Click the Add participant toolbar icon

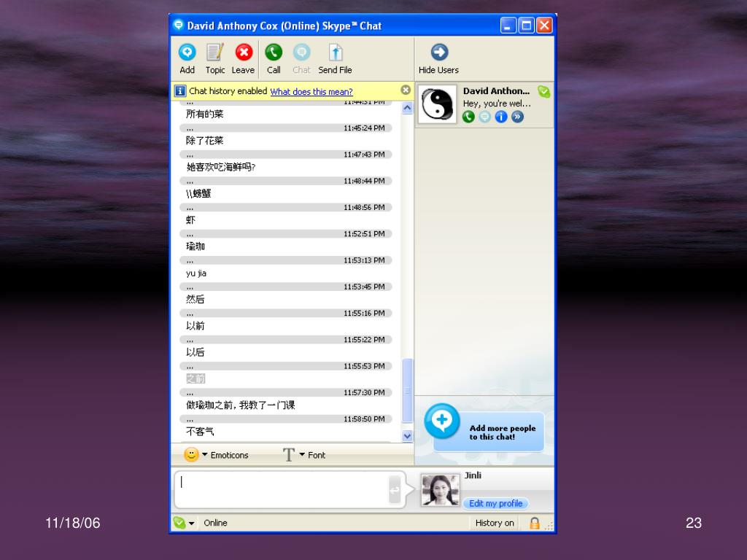[187, 52]
